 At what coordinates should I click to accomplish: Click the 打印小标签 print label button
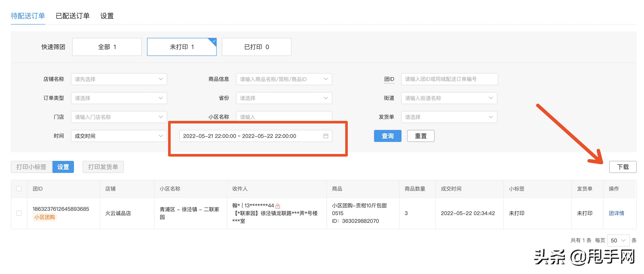click(31, 167)
